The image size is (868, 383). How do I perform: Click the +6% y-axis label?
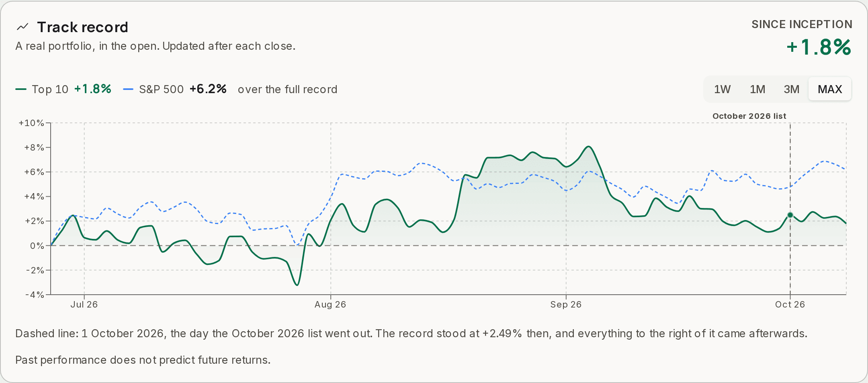[34, 172]
